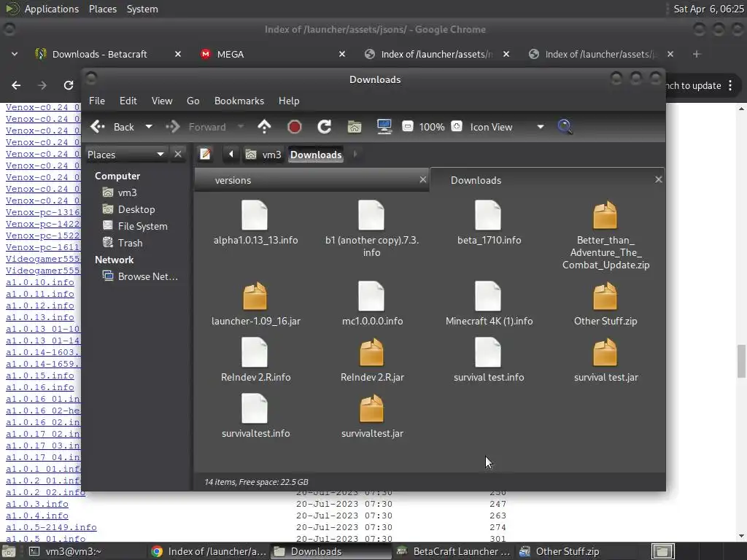Select the survival test.jar file
Viewport: 747px width, 560px height.
point(605,359)
